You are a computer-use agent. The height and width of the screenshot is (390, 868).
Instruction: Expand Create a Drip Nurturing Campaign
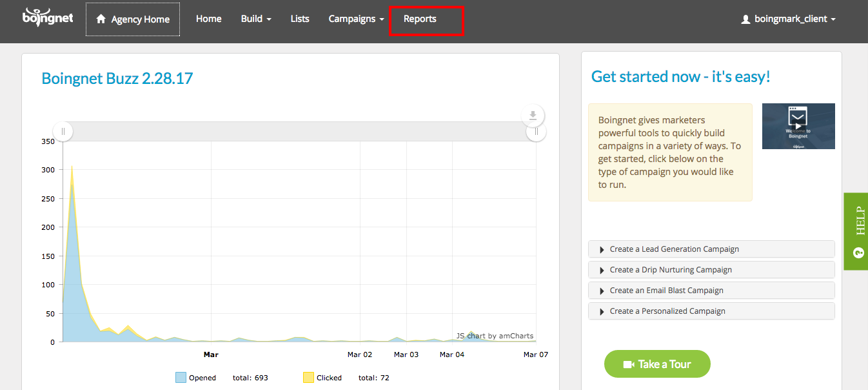point(711,270)
